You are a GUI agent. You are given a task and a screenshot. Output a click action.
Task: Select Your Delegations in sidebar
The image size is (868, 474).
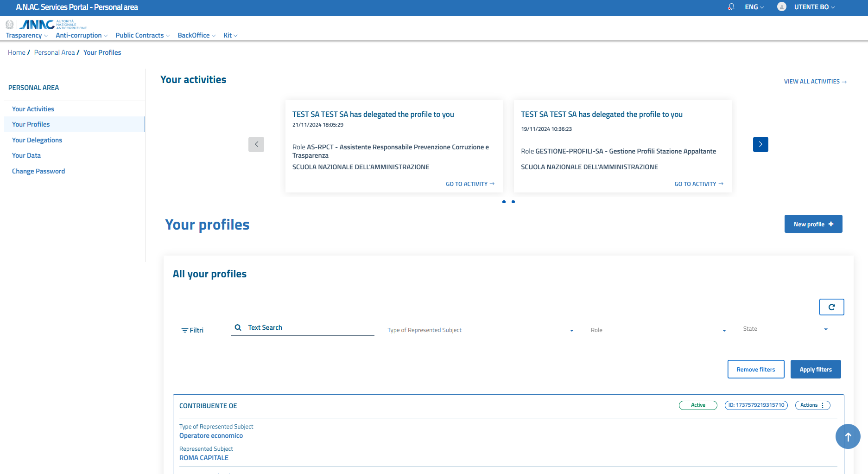[37, 140]
